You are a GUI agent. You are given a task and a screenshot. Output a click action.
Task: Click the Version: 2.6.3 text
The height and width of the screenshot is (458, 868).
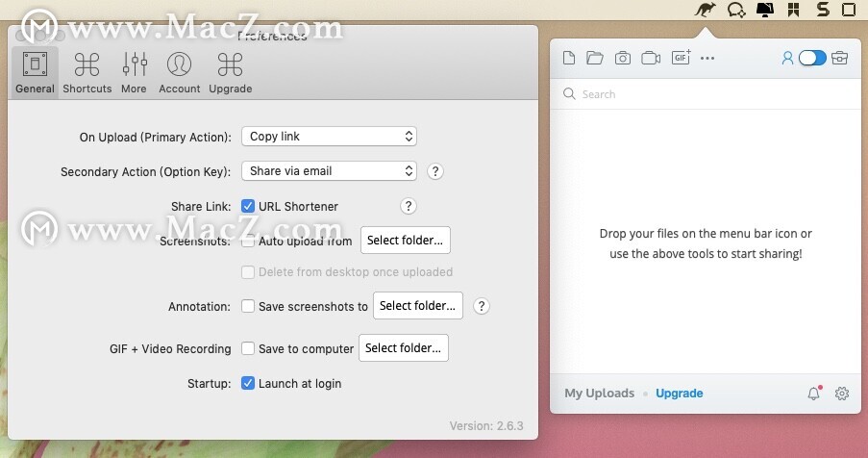(x=486, y=426)
